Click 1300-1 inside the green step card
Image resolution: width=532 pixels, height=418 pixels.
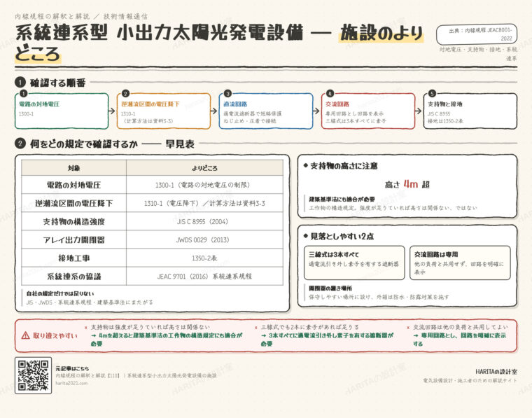26,114
